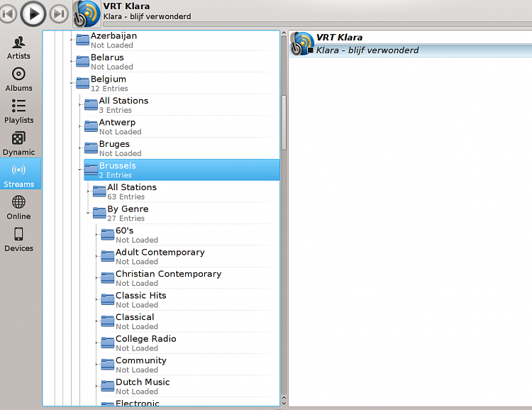
Task: Start playback with the play button
Action: click(x=33, y=13)
